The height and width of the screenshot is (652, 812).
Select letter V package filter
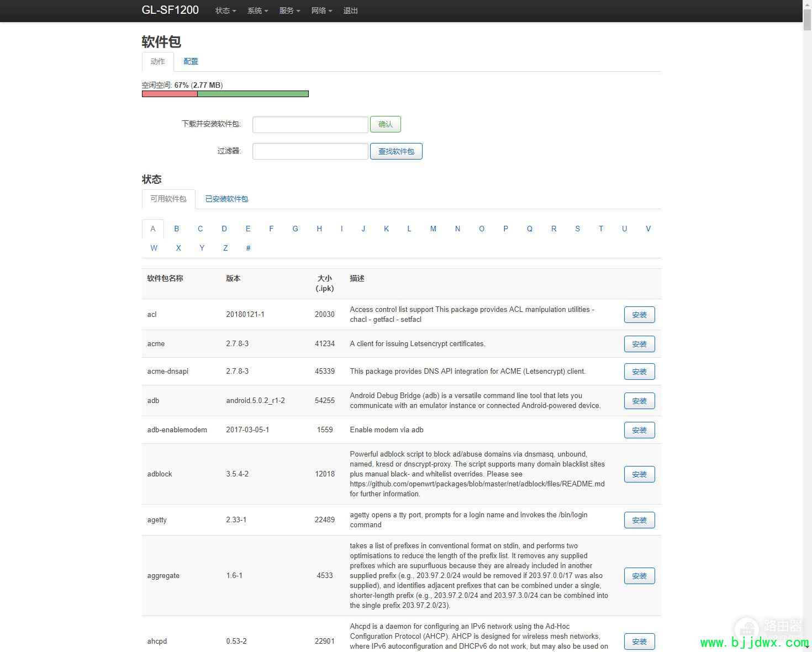click(x=648, y=229)
